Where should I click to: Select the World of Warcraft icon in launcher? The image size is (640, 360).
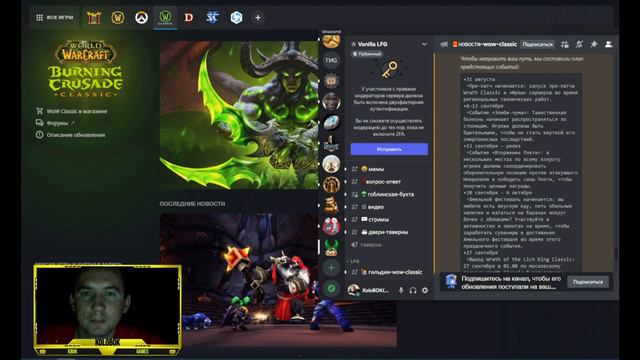click(x=118, y=18)
